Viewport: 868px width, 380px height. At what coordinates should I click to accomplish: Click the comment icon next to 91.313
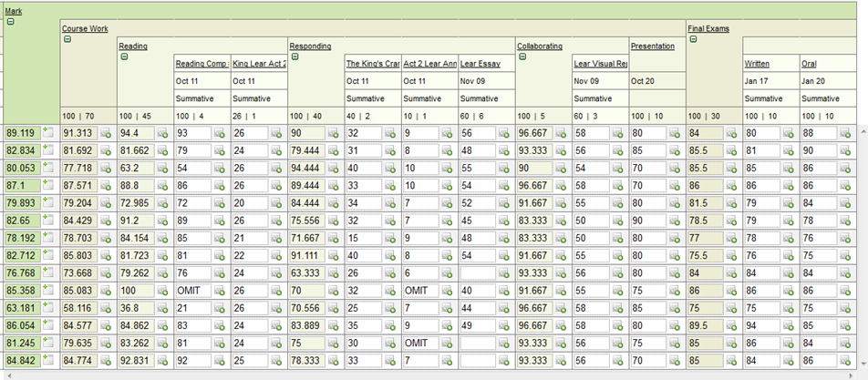[105, 133]
